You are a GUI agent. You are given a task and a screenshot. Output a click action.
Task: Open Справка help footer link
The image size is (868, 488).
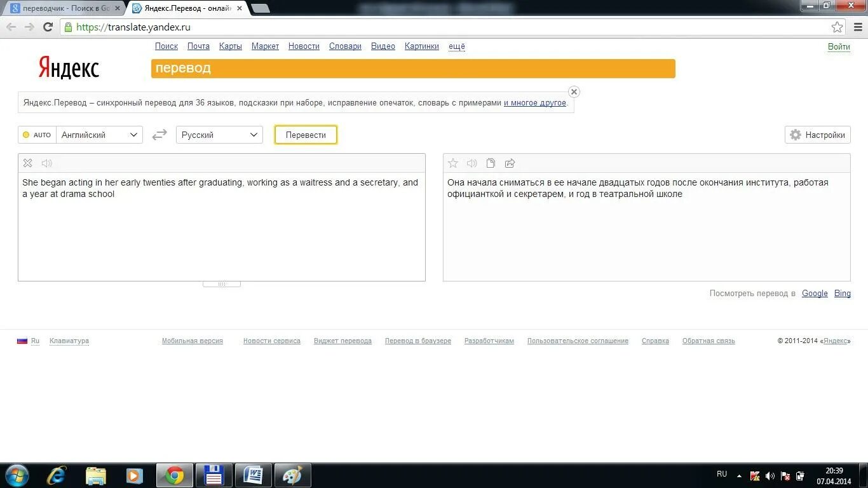[x=655, y=341]
